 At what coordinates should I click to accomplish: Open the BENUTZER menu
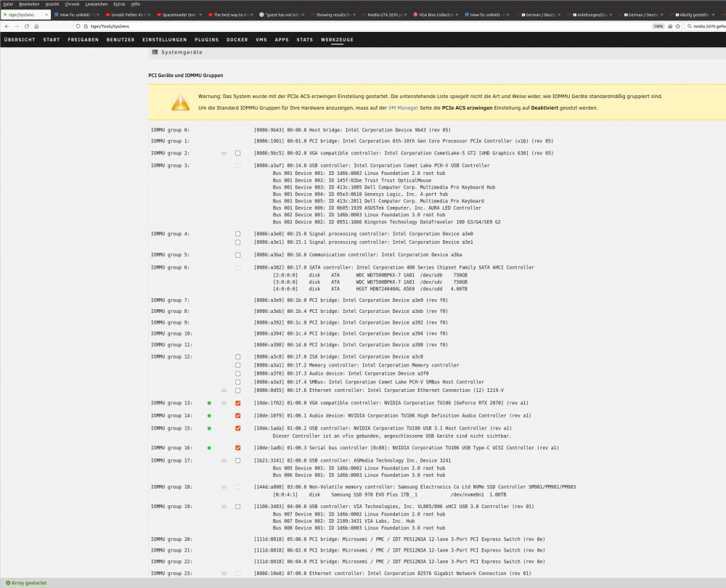[121, 40]
